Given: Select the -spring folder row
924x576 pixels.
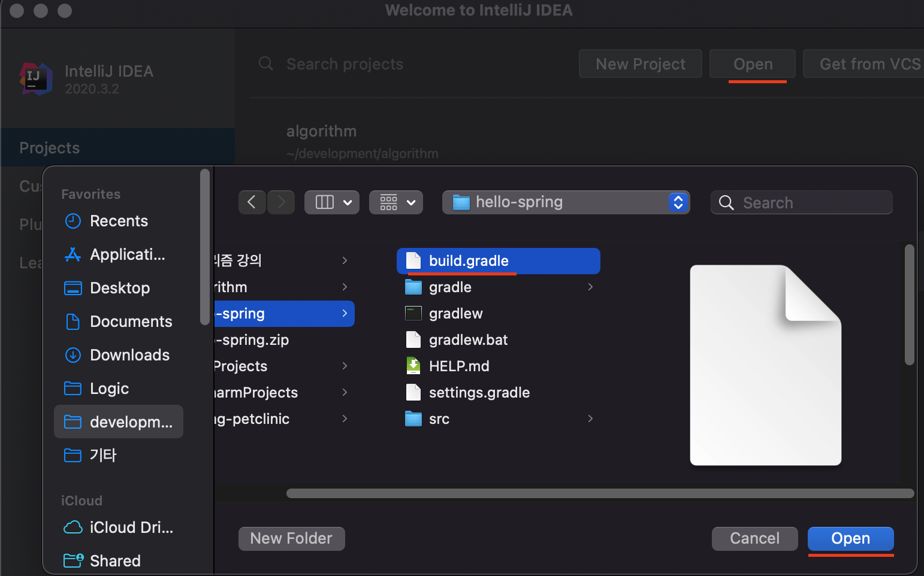Looking at the screenshot, I should 284,314.
